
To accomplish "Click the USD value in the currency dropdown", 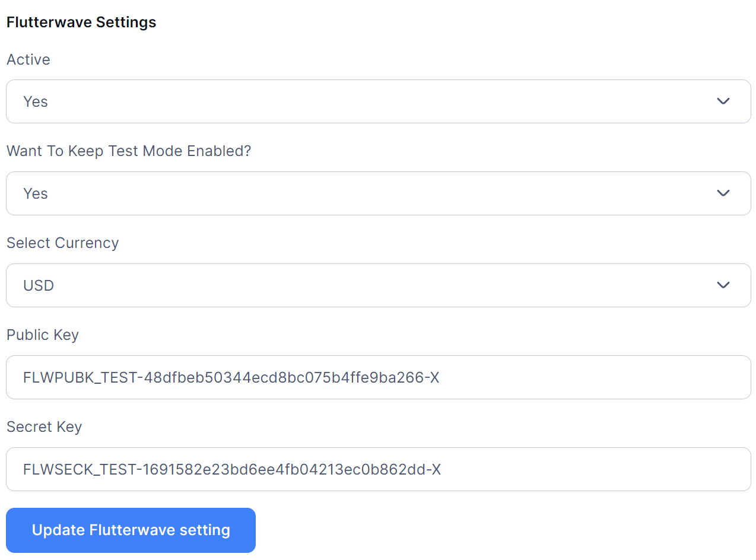I will [39, 286].
